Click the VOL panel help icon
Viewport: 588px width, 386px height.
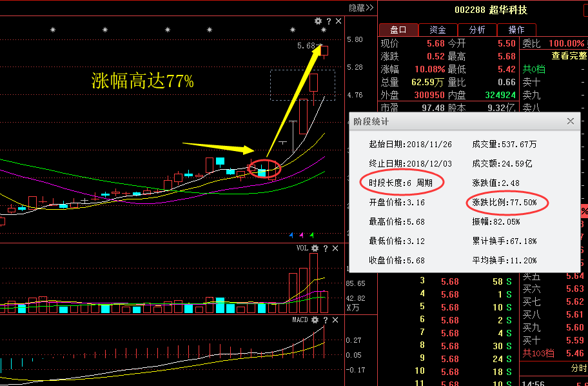pos(326,248)
